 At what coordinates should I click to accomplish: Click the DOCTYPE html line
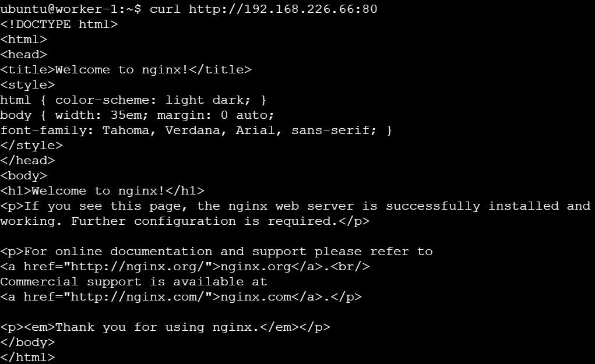coord(59,24)
